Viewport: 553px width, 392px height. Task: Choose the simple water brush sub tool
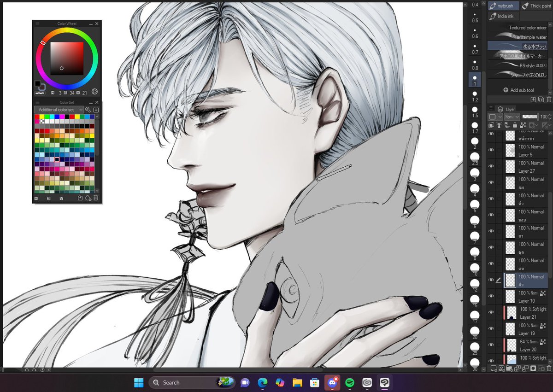point(518,37)
